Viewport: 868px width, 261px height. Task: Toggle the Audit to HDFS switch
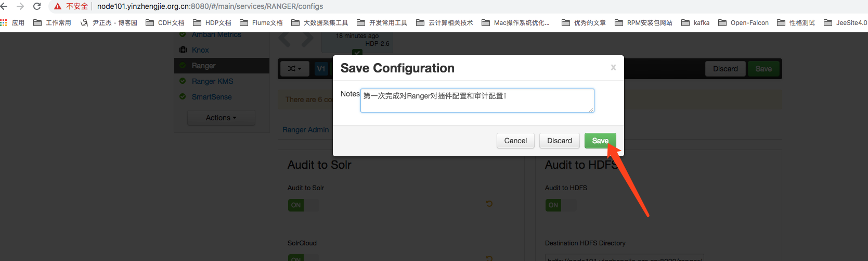tap(561, 205)
